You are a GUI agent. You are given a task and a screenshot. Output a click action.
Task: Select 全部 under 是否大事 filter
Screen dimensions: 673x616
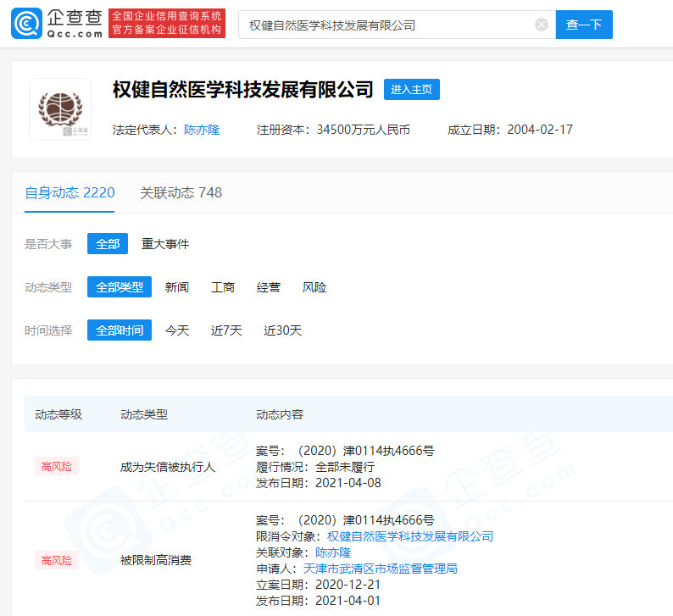[x=108, y=244]
